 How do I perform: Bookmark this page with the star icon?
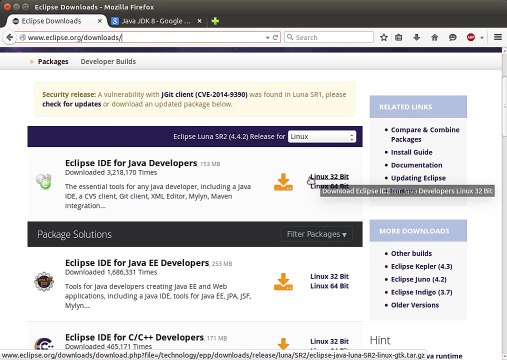coord(384,37)
